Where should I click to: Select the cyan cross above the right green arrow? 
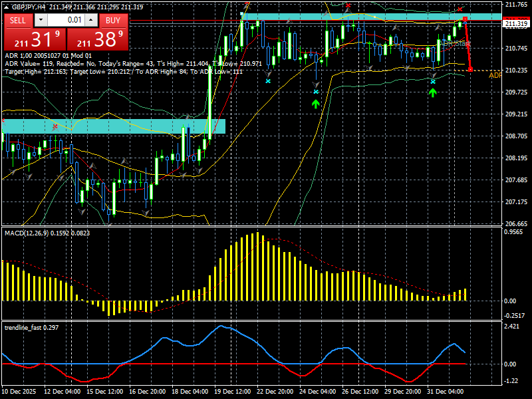(433, 81)
